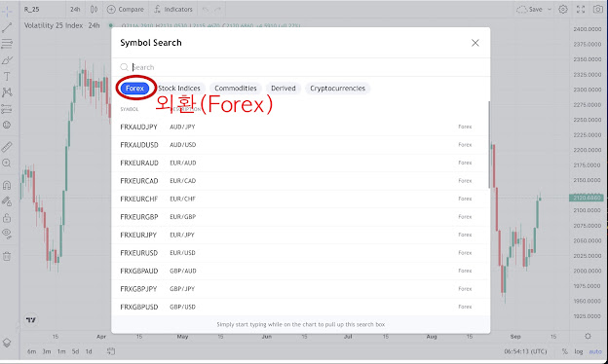Select the text annotation tool

(x=7, y=76)
